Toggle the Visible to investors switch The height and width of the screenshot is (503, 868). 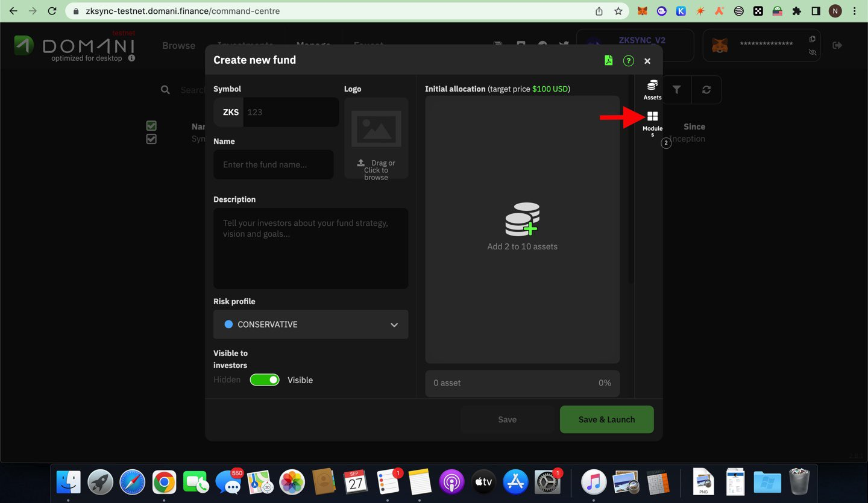[x=265, y=380]
